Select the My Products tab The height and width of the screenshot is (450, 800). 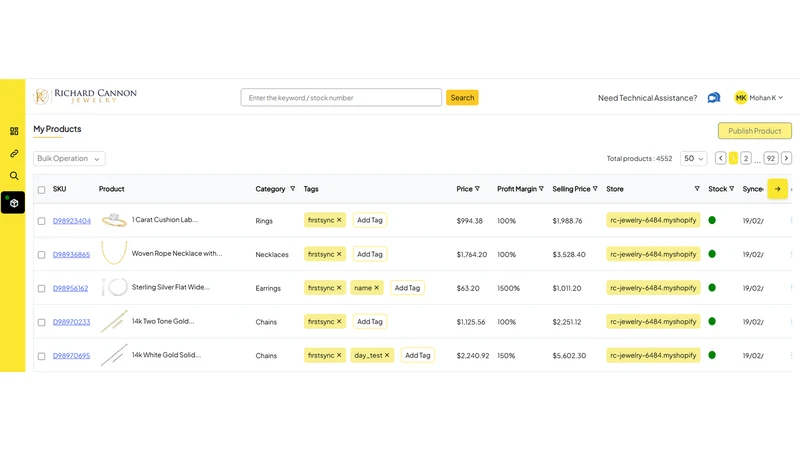(57, 129)
